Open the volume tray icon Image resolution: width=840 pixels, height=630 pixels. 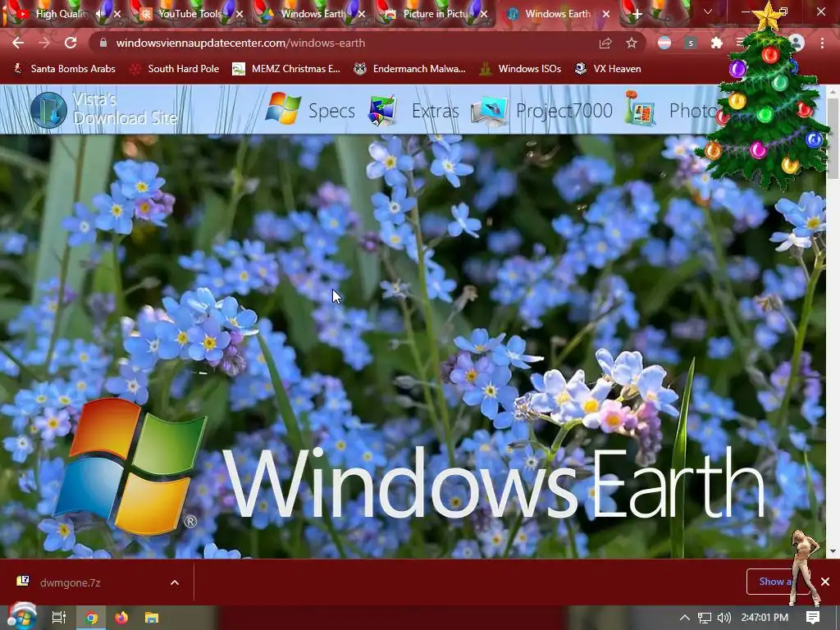(x=724, y=618)
